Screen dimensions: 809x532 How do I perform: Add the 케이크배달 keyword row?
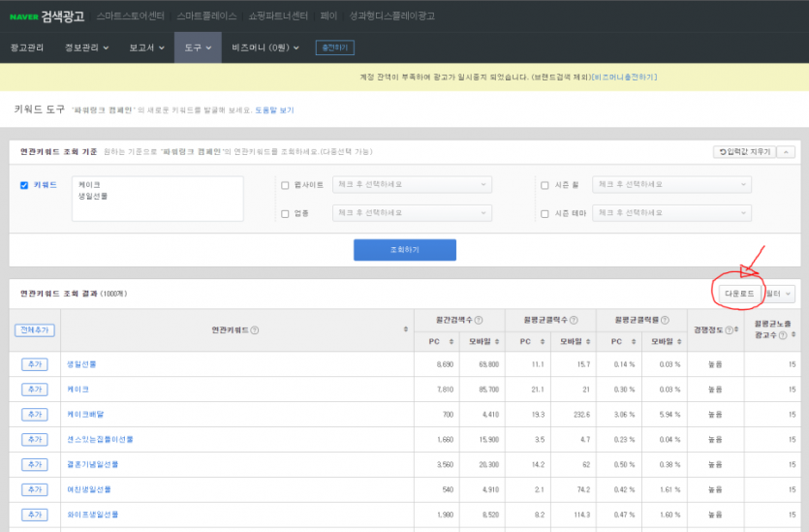coord(35,415)
